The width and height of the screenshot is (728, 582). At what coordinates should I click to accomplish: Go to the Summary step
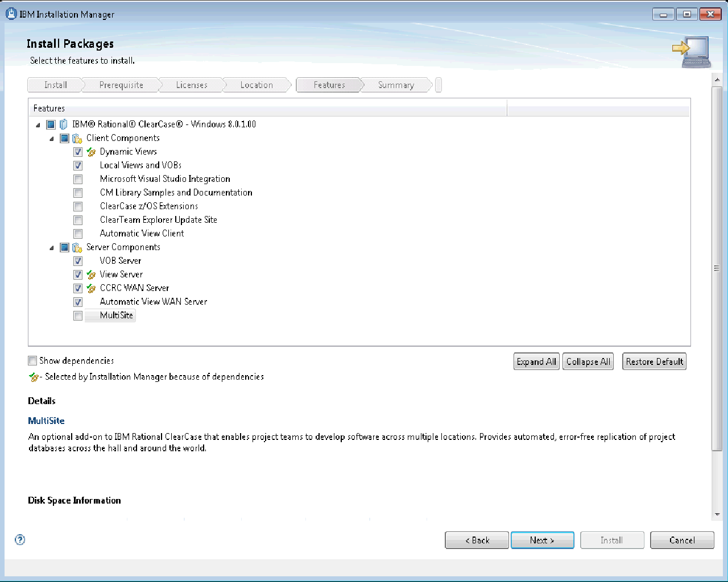(396, 85)
